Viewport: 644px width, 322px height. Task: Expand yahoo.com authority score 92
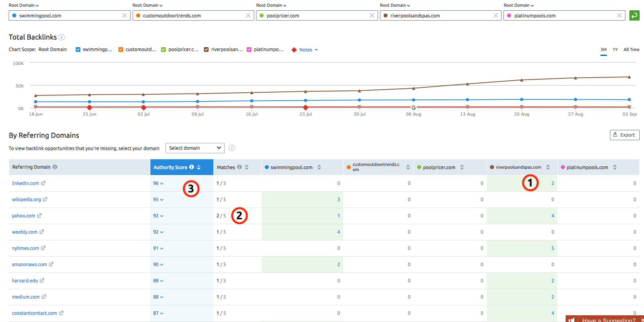(x=158, y=216)
